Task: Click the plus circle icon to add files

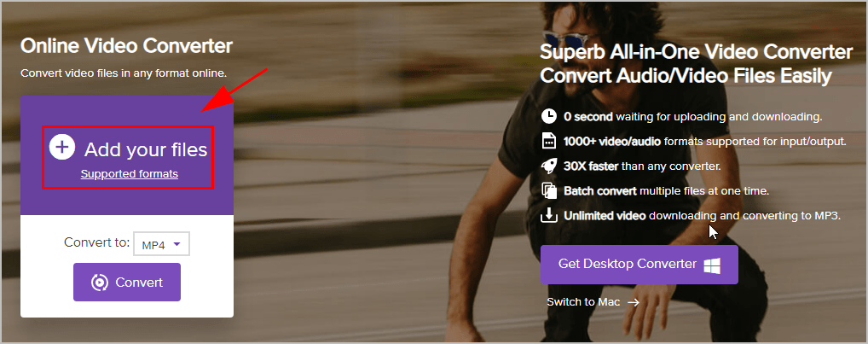Action: tap(62, 148)
